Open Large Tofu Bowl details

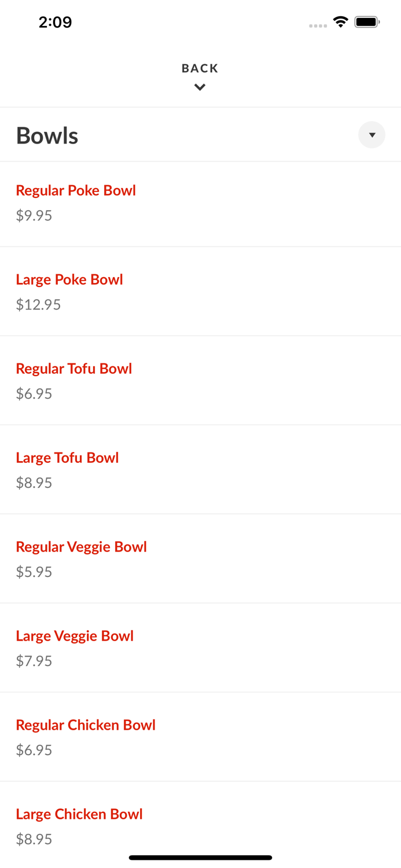[x=67, y=457]
